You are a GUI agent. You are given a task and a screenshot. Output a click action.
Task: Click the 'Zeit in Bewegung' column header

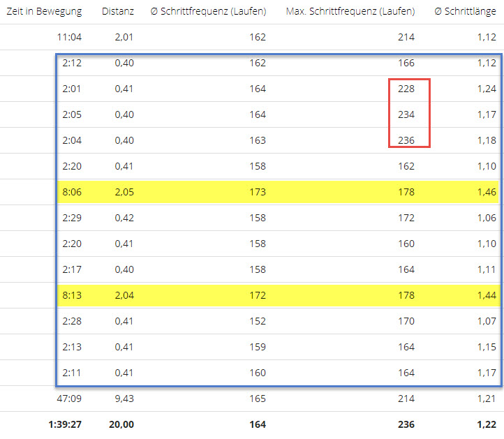coord(44,12)
